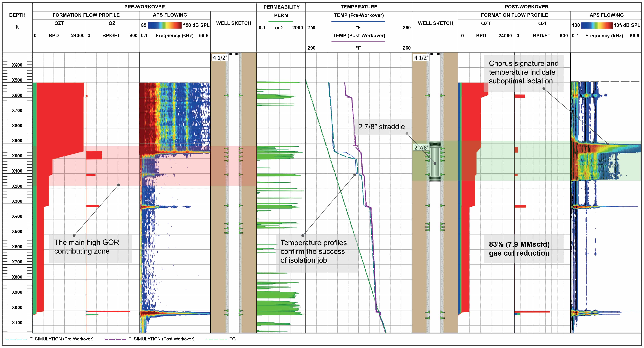Click the Chorus signature suboptimal isolation annotation
Screen dimensions: 644x348
(523, 72)
